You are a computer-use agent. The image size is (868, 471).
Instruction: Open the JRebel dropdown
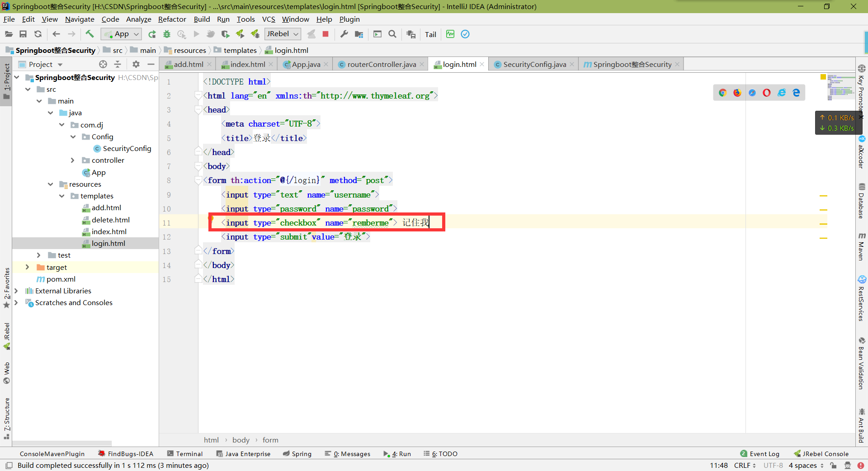tap(283, 34)
